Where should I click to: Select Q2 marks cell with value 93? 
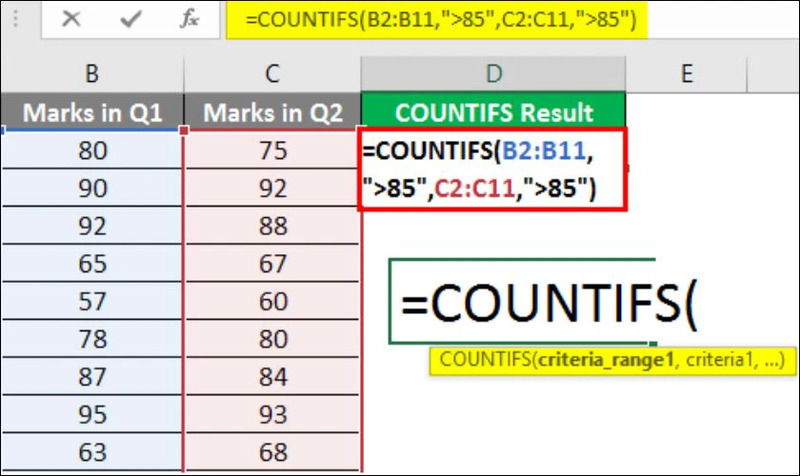tap(272, 414)
